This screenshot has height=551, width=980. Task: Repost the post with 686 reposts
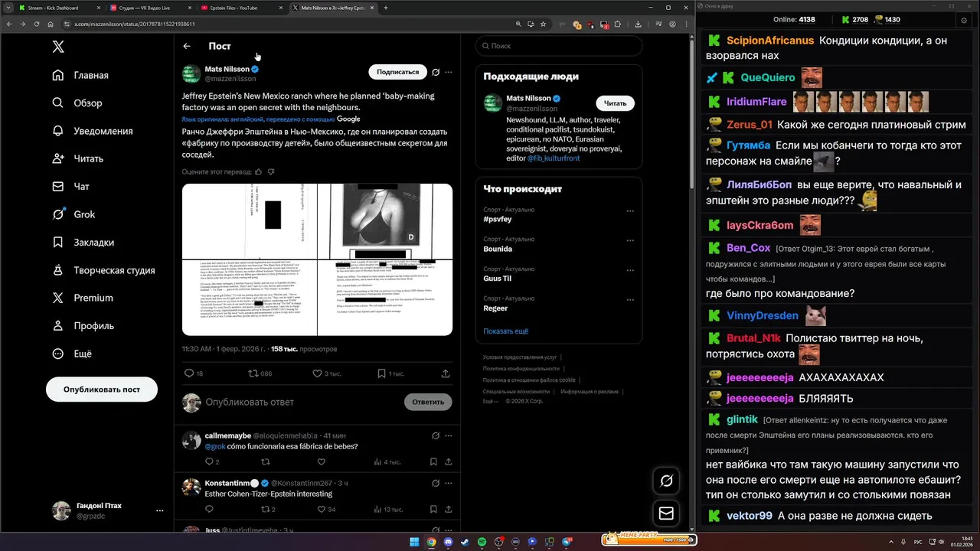point(253,373)
